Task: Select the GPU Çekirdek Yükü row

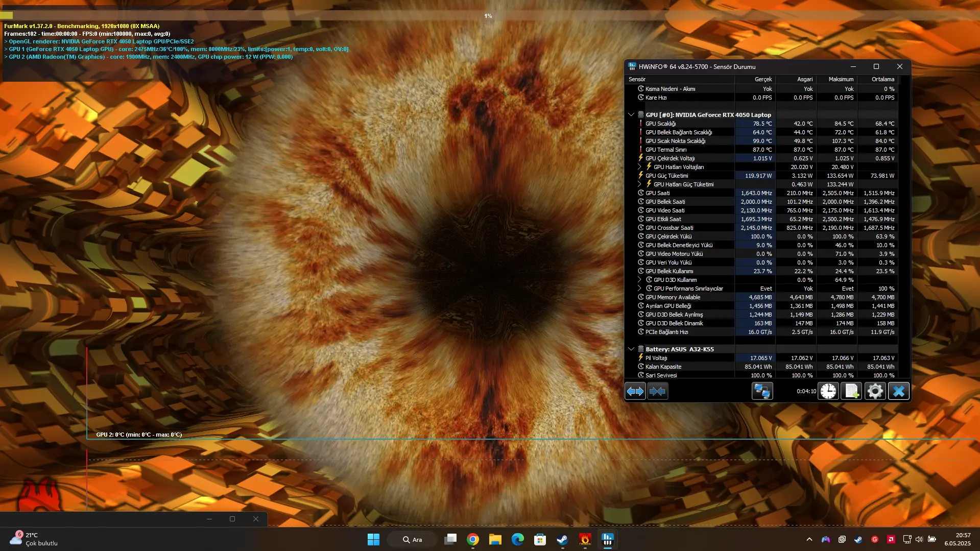Action: (761, 236)
